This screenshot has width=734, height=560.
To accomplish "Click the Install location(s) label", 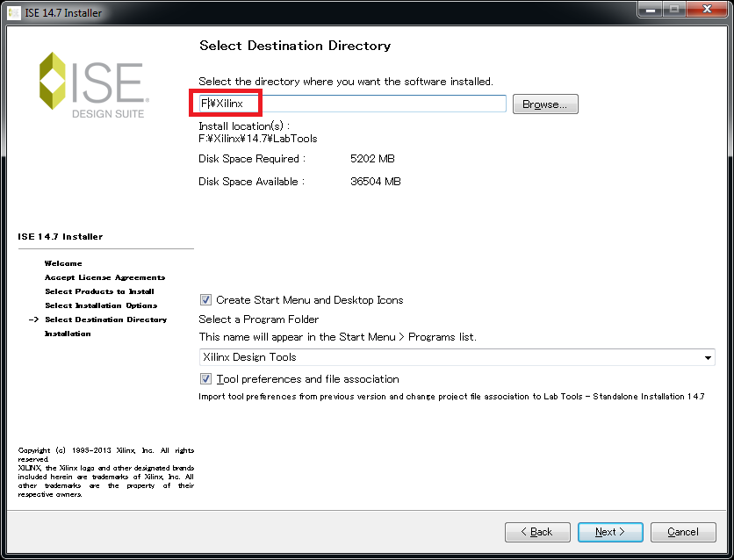I will 244,126.
